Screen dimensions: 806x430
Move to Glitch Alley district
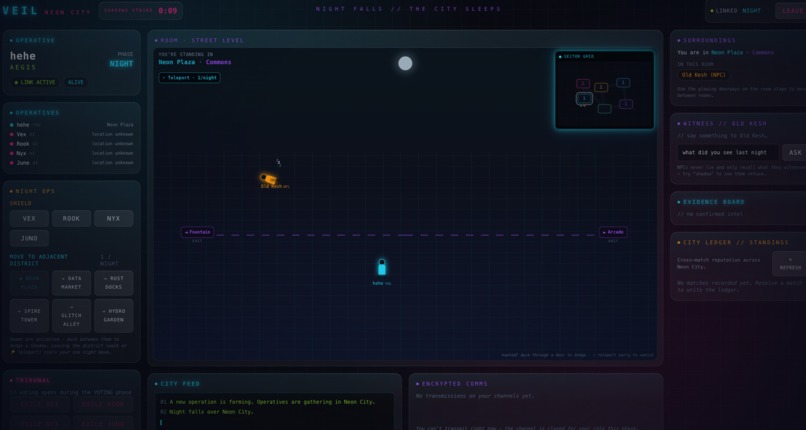click(x=71, y=316)
